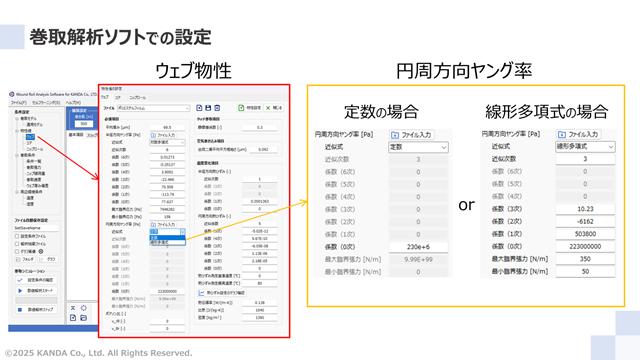Click the 係数 (0次) field showing 230e+6
Viewport: 640px width, 360px height.
pos(418,247)
